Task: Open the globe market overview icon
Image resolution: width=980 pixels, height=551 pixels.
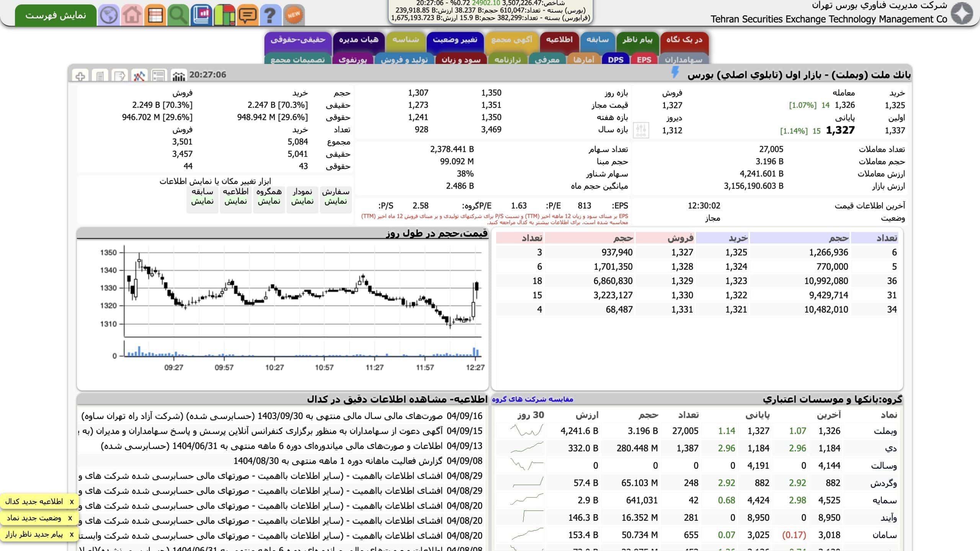Action: (x=109, y=15)
